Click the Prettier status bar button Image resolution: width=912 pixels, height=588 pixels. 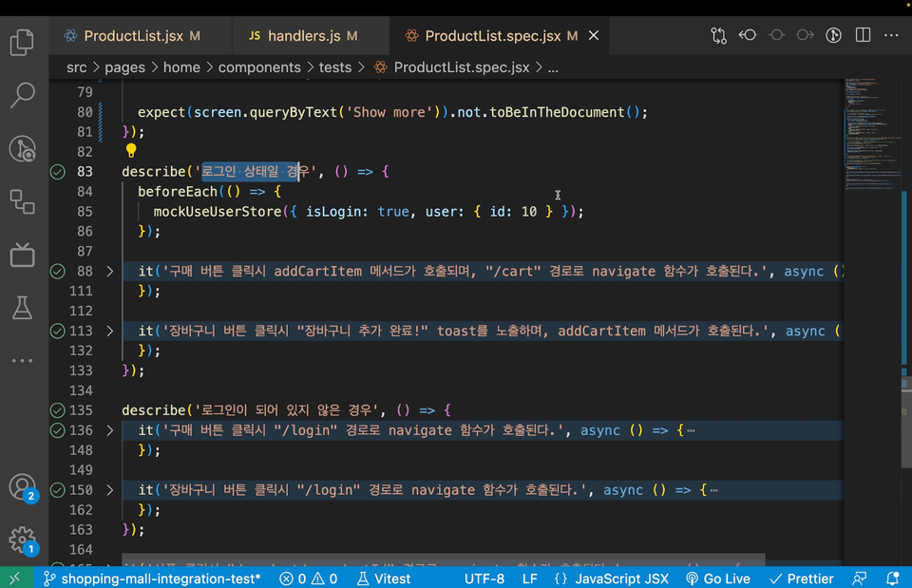[801, 579]
